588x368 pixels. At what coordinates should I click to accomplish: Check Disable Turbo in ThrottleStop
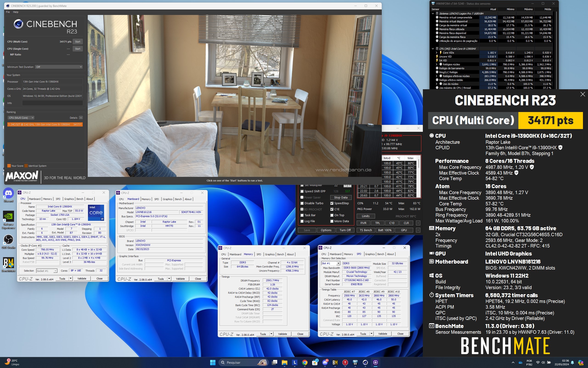pos(302,203)
